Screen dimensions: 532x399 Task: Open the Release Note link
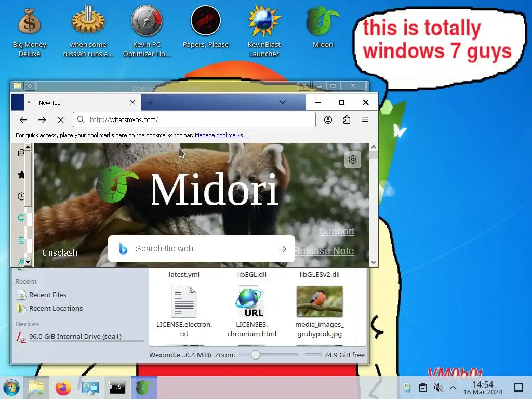point(324,251)
